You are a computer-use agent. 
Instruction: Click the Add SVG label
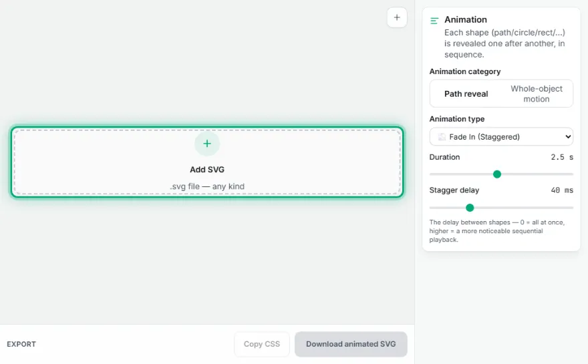(x=207, y=170)
